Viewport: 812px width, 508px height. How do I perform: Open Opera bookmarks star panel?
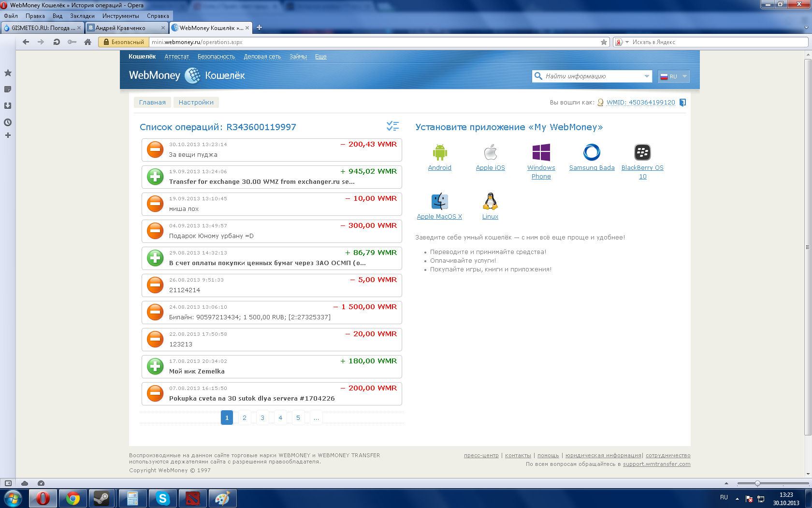point(8,73)
